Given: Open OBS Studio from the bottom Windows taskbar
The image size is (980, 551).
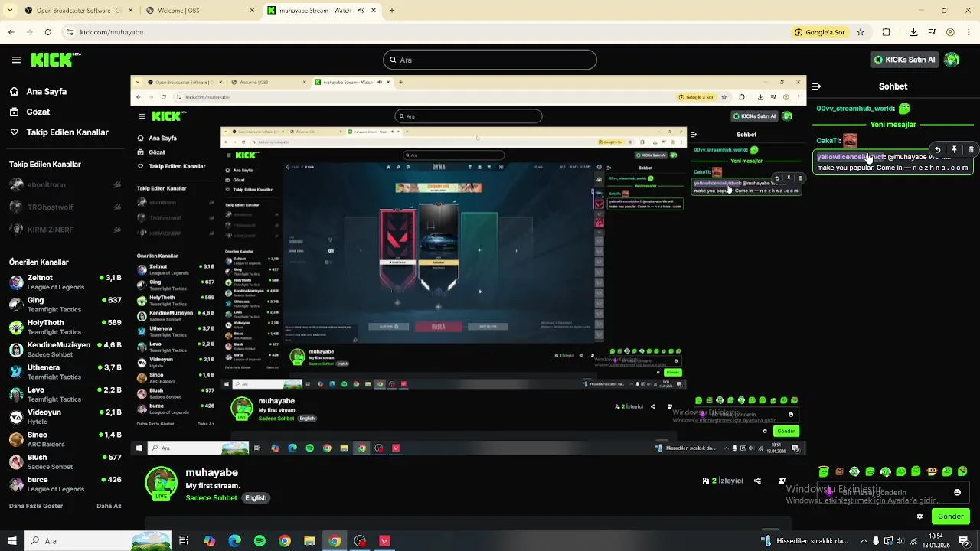Looking at the screenshot, I should pyautogui.click(x=360, y=541).
